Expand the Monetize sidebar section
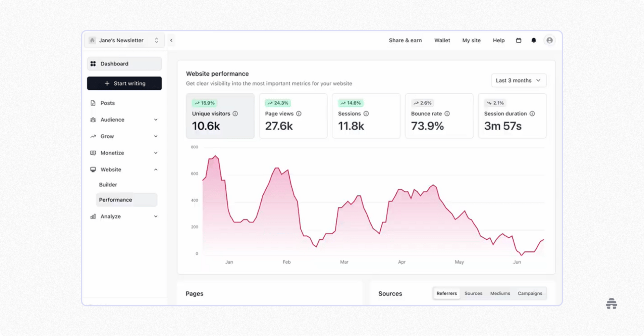This screenshot has width=644, height=336. [124, 153]
